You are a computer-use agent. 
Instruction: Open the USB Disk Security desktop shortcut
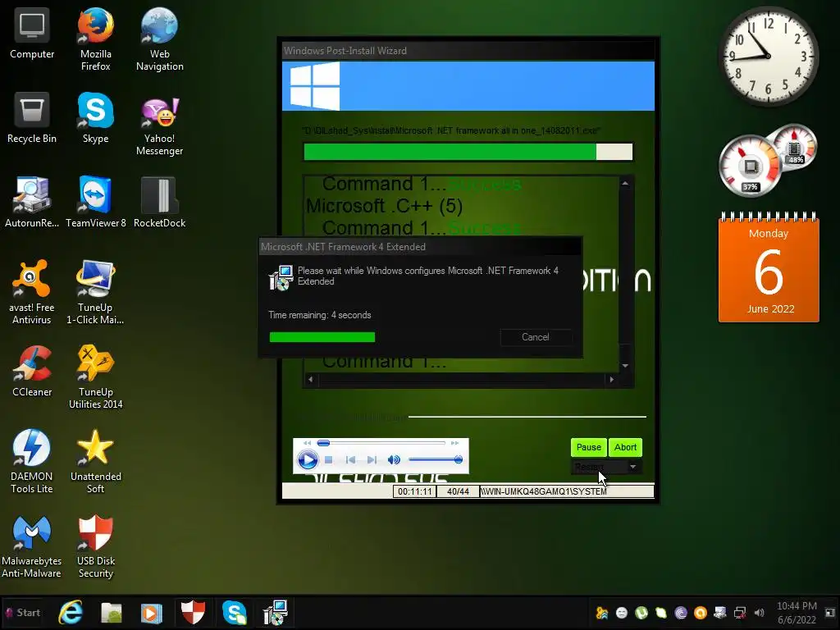95,546
